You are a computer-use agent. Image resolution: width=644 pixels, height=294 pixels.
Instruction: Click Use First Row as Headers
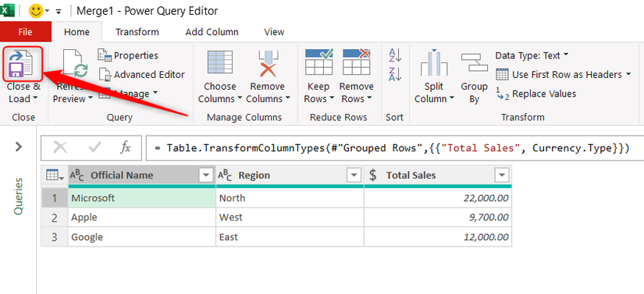tap(563, 75)
